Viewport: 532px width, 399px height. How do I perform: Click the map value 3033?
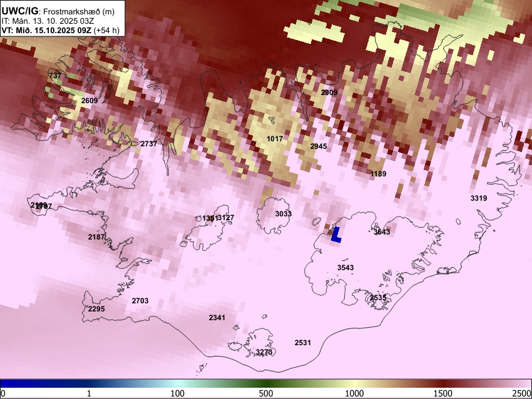(284, 214)
